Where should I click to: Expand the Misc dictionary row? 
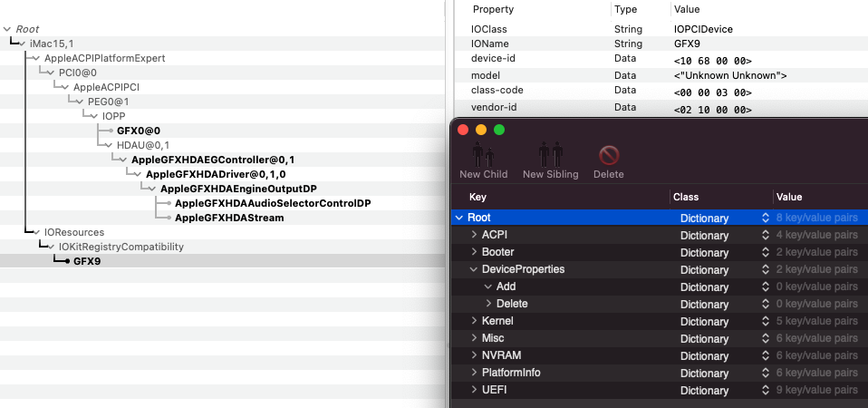click(x=474, y=337)
